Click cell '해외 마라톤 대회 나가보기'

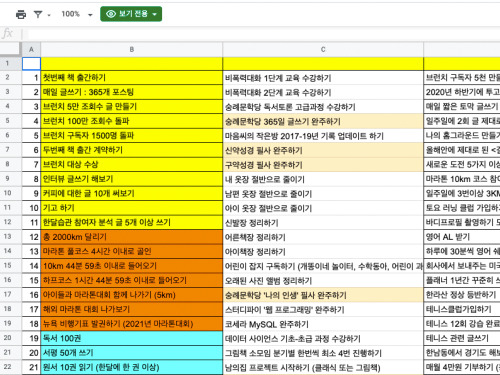tap(132, 309)
